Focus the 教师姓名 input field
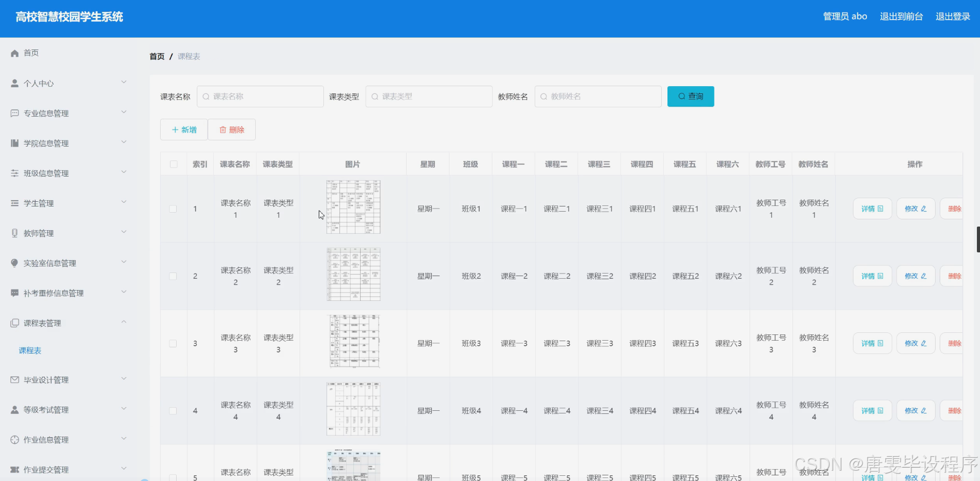The width and height of the screenshot is (980, 481). pyautogui.click(x=598, y=97)
